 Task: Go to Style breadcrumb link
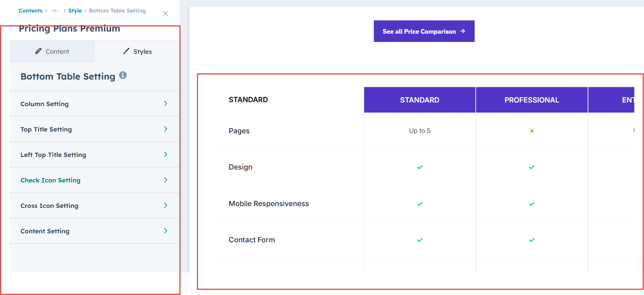coord(75,11)
